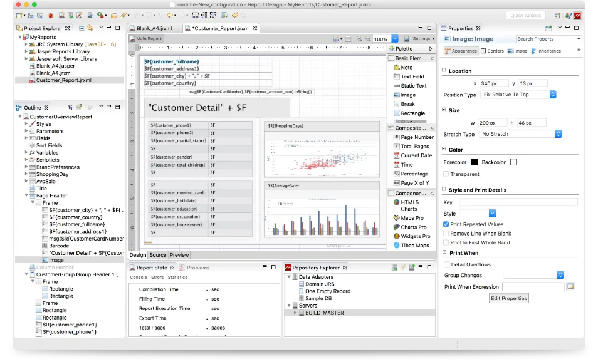This screenshot has width=598, height=364.
Task: Open the Print When Expression editor icon
Action: point(570,287)
